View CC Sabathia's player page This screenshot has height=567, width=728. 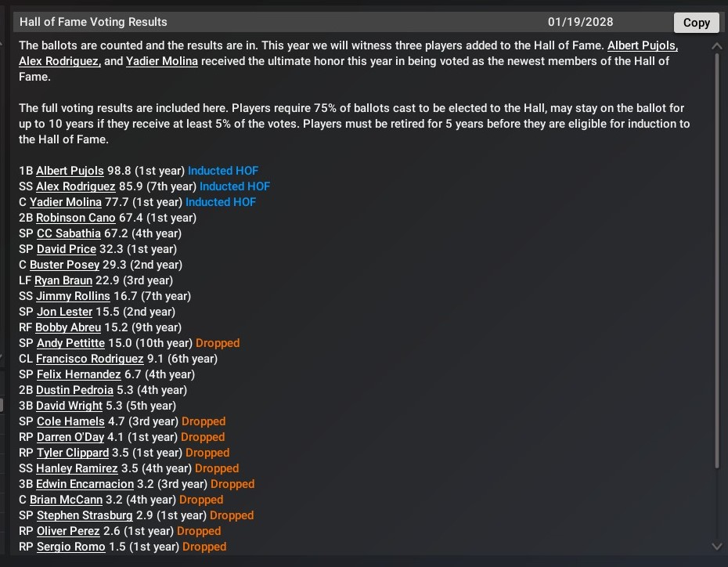click(x=69, y=233)
